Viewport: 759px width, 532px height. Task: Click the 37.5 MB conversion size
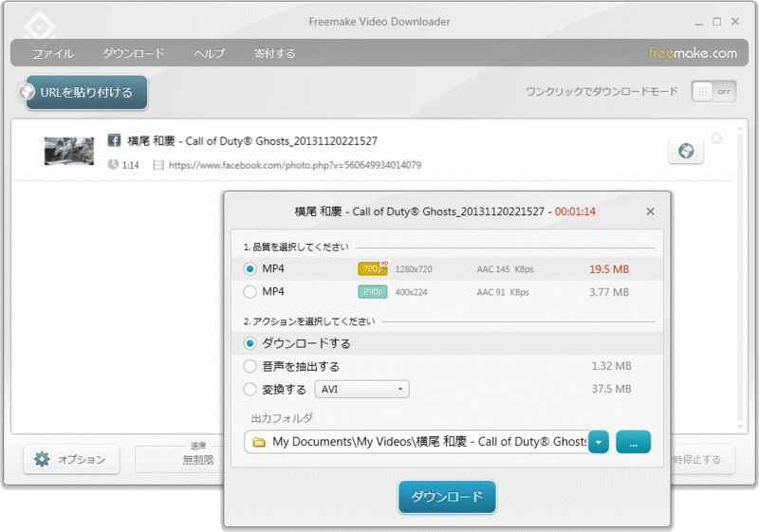point(611,389)
